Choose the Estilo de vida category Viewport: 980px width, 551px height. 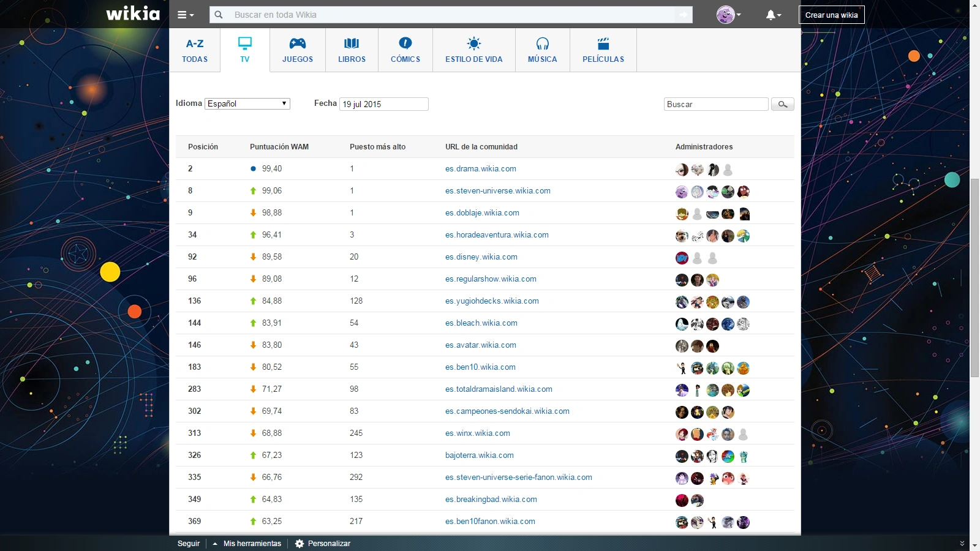(x=473, y=50)
